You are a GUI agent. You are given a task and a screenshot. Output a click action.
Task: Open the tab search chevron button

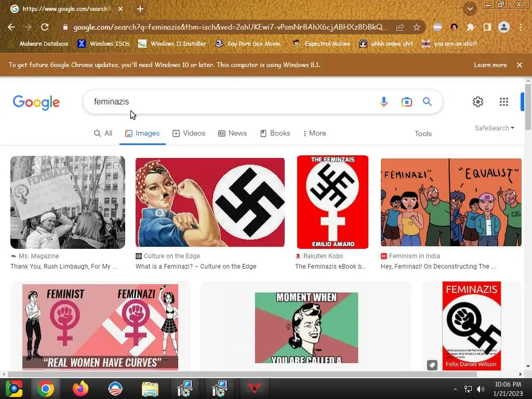click(470, 9)
